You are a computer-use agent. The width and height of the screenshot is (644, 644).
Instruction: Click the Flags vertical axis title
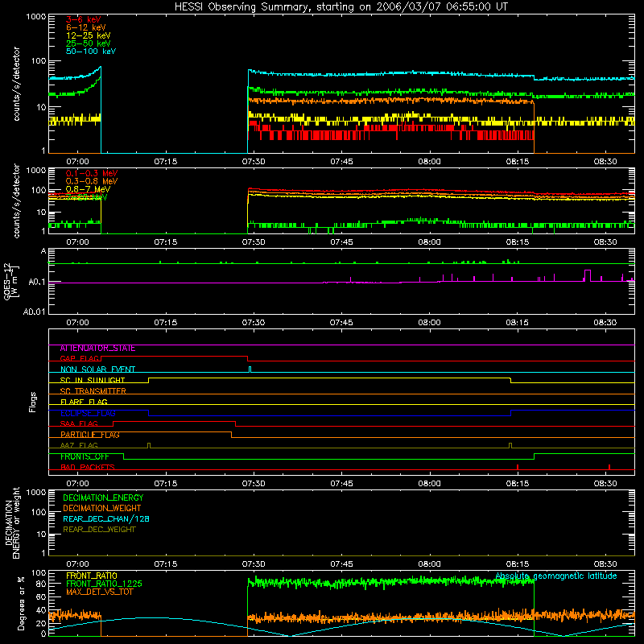click(33, 402)
